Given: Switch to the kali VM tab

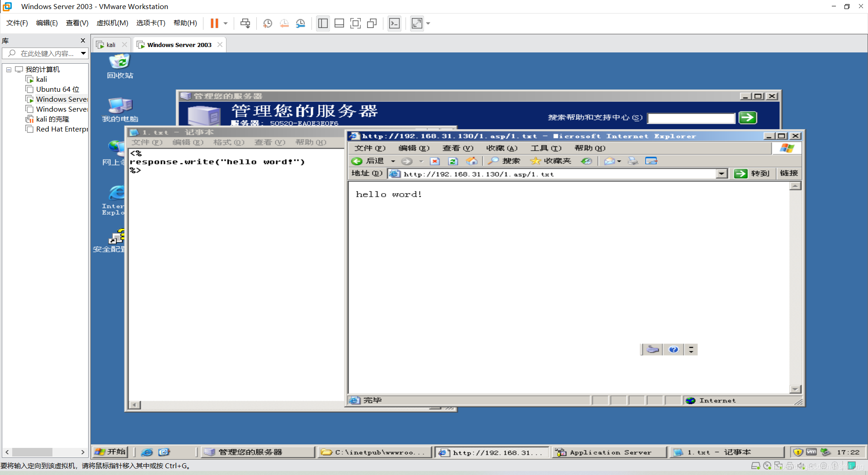Looking at the screenshot, I should coord(111,45).
